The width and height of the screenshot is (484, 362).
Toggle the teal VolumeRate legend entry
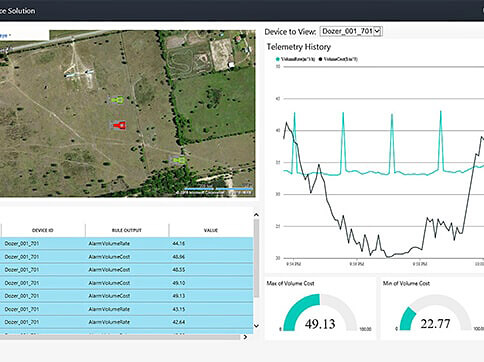pos(295,59)
